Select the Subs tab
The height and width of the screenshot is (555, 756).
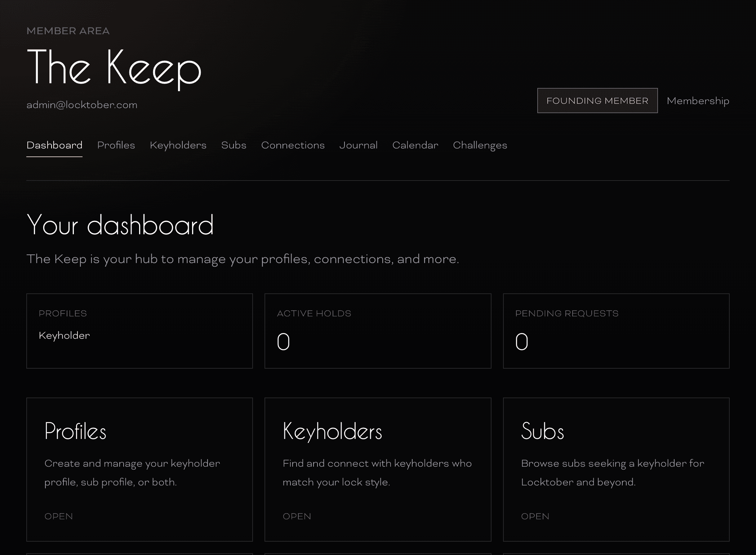[x=234, y=145]
